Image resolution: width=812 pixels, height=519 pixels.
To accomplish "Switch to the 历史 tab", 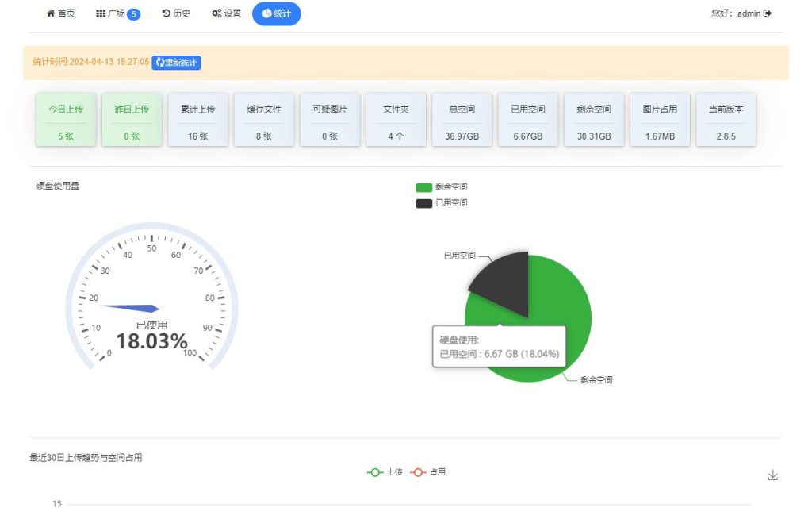I will point(176,13).
